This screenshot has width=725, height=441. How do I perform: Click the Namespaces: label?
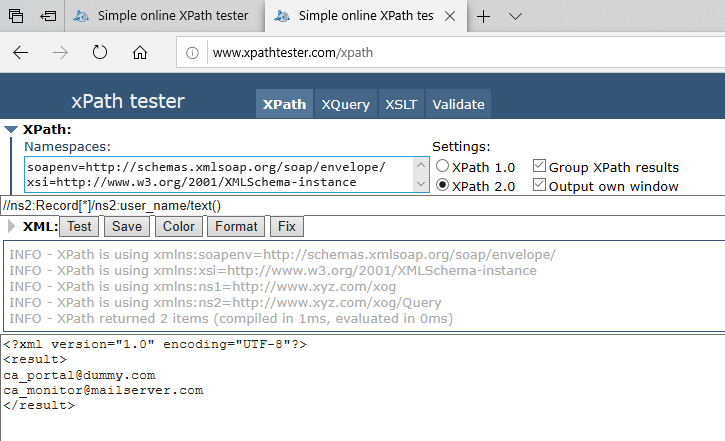pyautogui.click(x=68, y=147)
